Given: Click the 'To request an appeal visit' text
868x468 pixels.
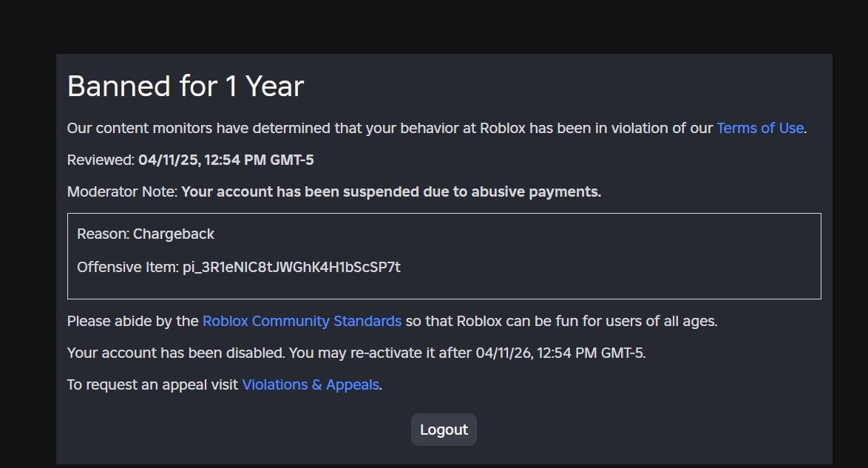Looking at the screenshot, I should [x=153, y=384].
